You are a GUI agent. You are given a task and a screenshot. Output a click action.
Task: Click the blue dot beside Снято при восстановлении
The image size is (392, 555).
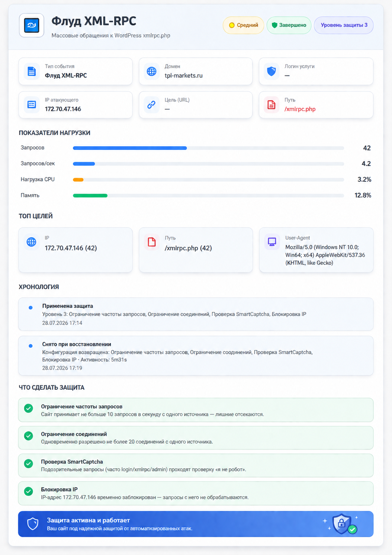(30, 346)
